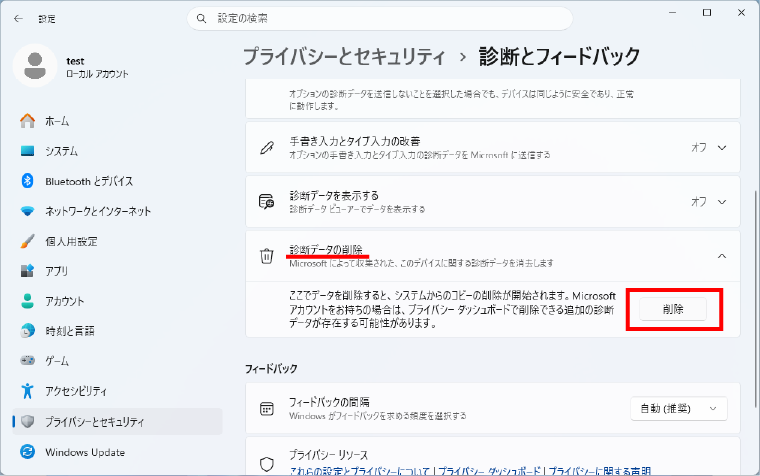Go to アプリ settings
The image size is (760, 476).
coord(117,271)
